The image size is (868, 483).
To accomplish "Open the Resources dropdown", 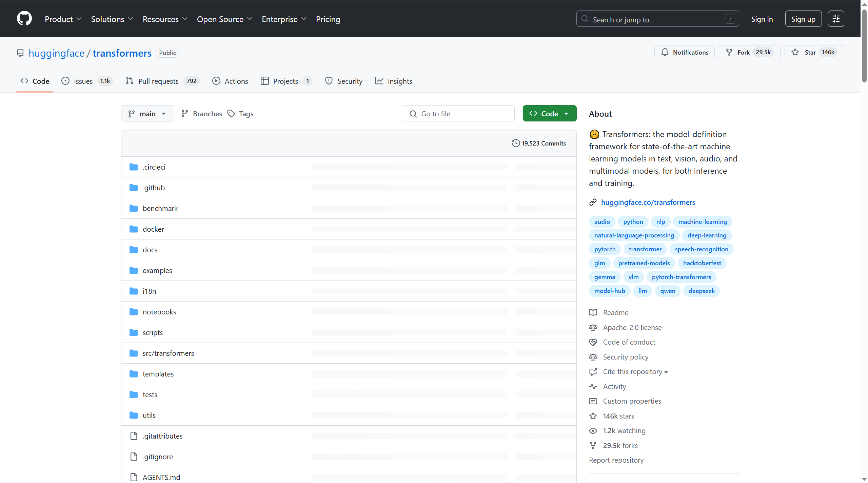I will [x=165, y=19].
